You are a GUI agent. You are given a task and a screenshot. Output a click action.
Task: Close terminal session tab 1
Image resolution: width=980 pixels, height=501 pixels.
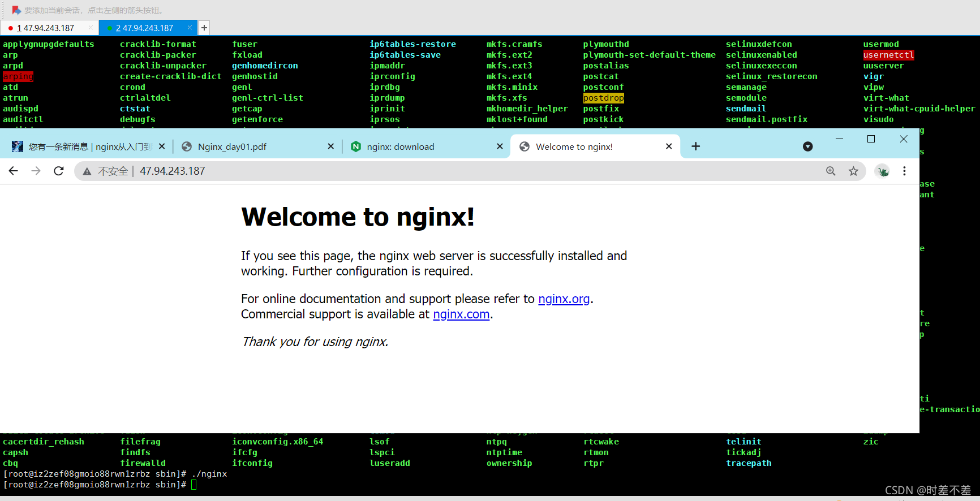[91, 28]
